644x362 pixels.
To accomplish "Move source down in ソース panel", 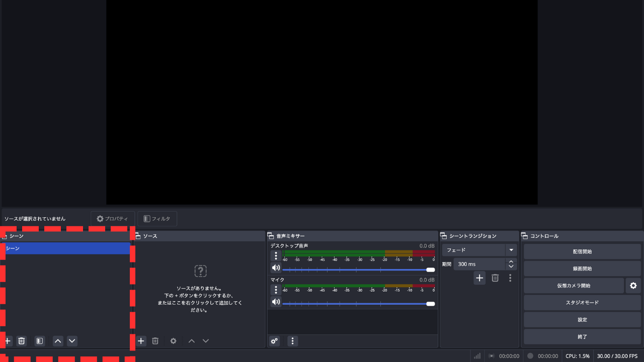I will click(x=206, y=341).
